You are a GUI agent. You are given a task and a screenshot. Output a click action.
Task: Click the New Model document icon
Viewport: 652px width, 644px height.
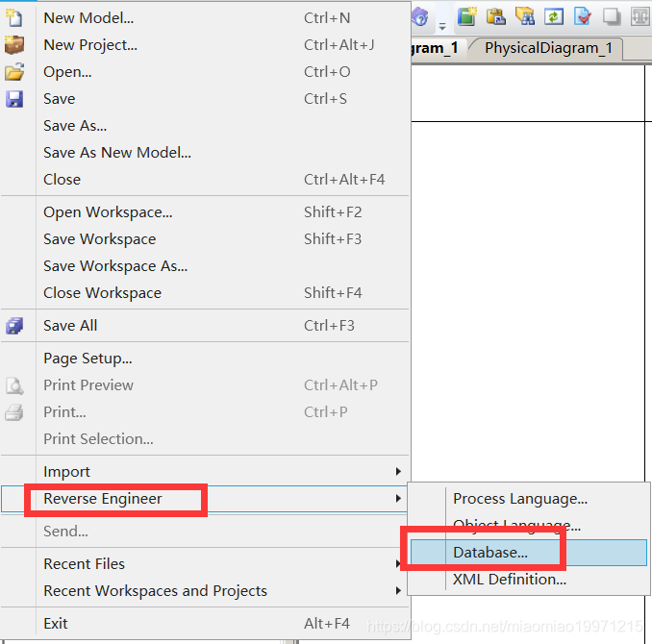(x=14, y=18)
